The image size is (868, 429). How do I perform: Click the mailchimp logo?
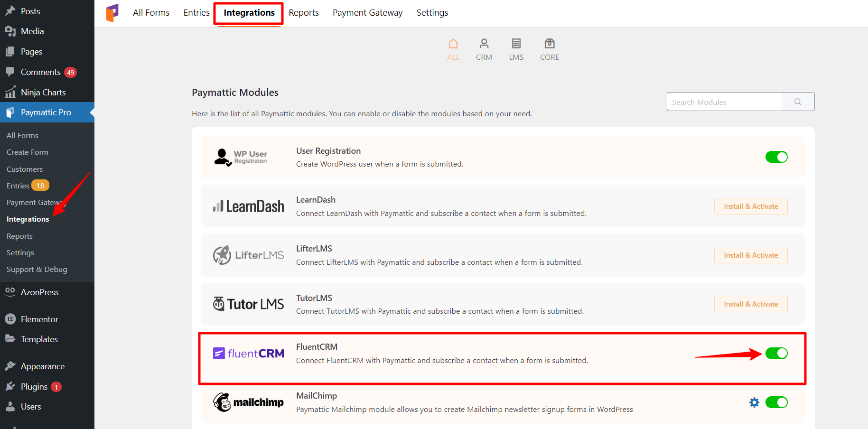[248, 402]
